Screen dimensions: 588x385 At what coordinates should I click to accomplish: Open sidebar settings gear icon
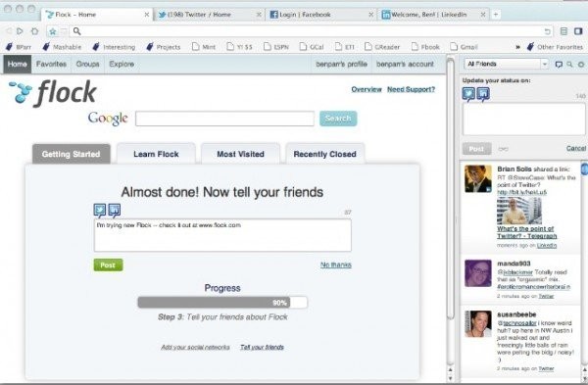pyautogui.click(x=581, y=64)
